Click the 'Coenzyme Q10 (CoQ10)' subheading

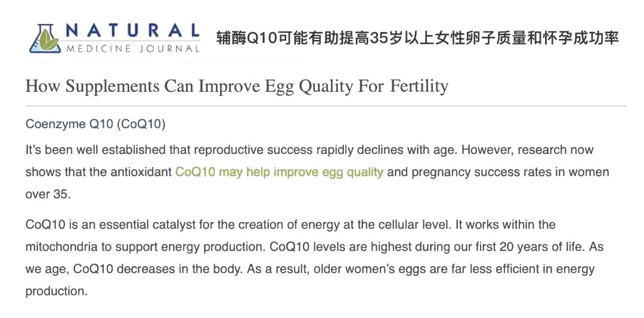pos(95,124)
